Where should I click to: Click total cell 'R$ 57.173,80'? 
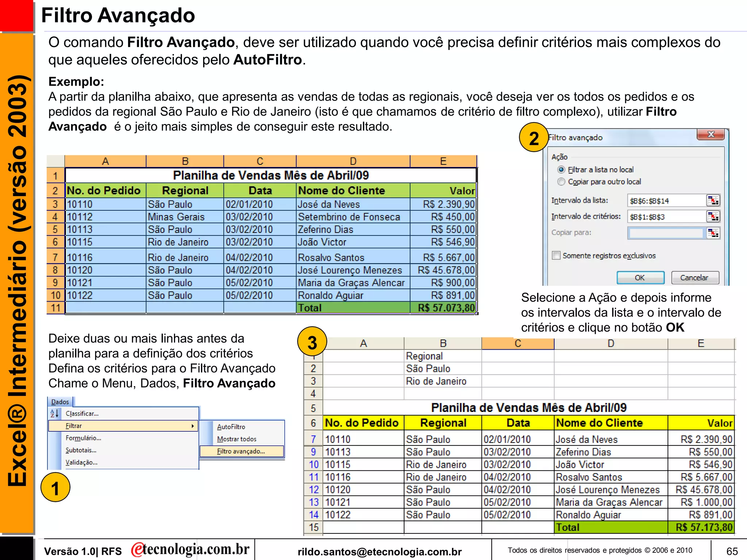701,527
